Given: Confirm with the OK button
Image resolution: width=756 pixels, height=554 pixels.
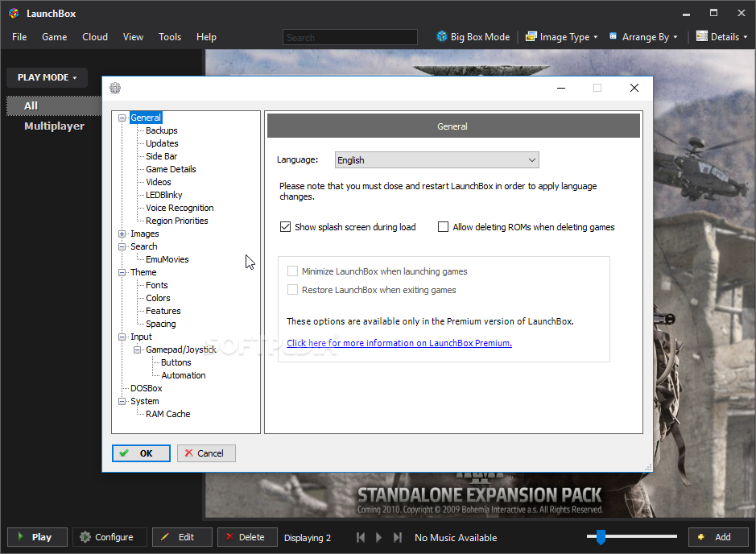Looking at the screenshot, I should pyautogui.click(x=141, y=453).
